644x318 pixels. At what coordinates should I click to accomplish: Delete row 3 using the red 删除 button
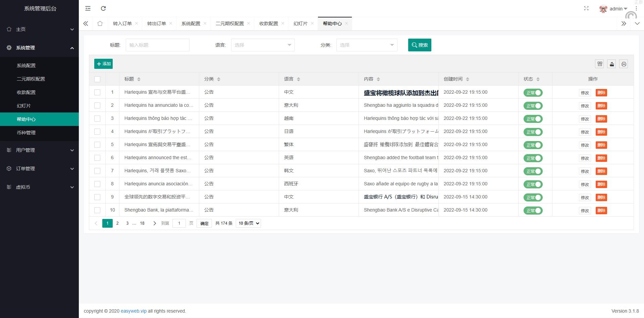point(601,119)
